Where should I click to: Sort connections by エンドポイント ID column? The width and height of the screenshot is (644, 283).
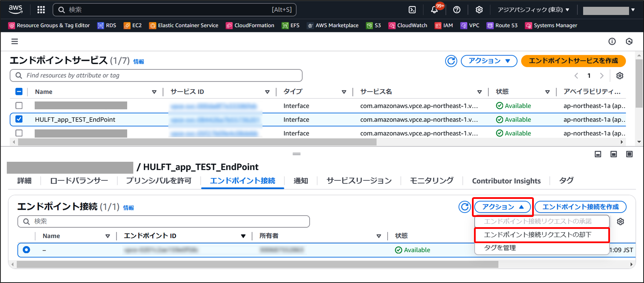click(x=243, y=236)
